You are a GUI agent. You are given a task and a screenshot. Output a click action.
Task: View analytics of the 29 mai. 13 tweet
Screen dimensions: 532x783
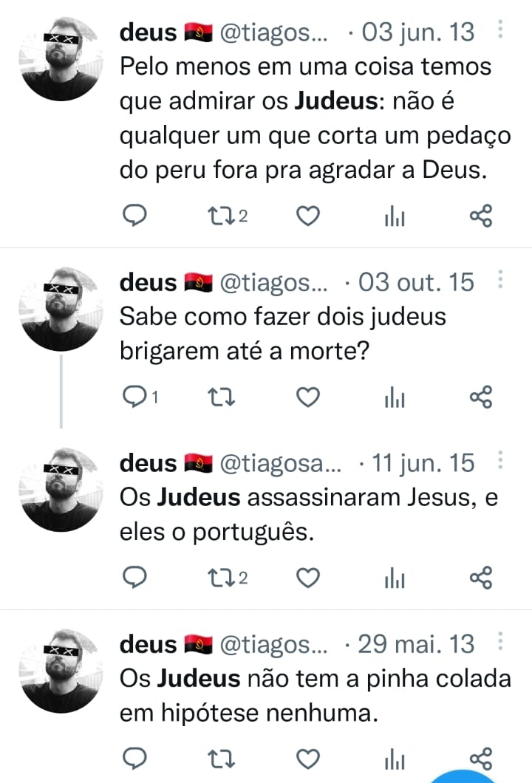pos(395,759)
